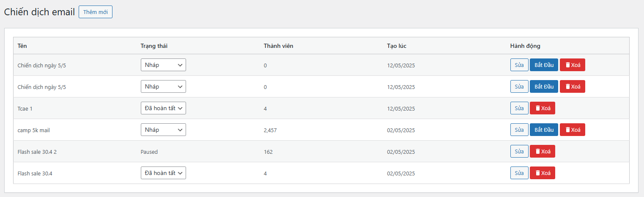The image size is (644, 197).
Task: Edit Tcae 1 with the Sửa button
Action: pos(519,108)
